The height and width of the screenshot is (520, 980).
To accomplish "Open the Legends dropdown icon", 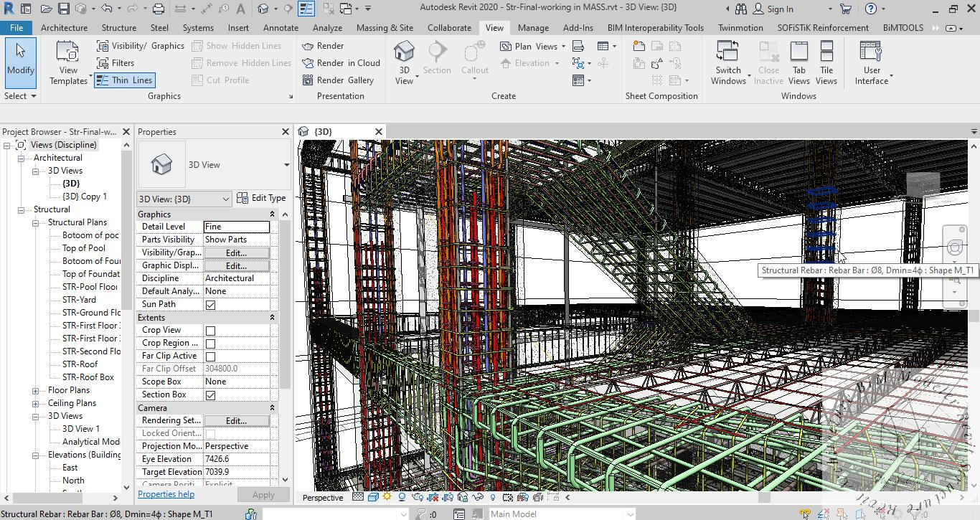I will tap(581, 80).
